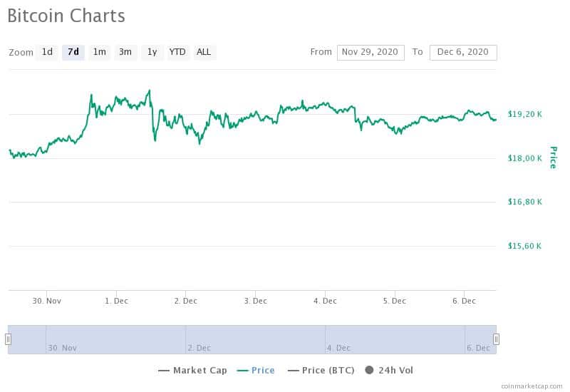
Task: Open the From date field
Action: pos(370,52)
